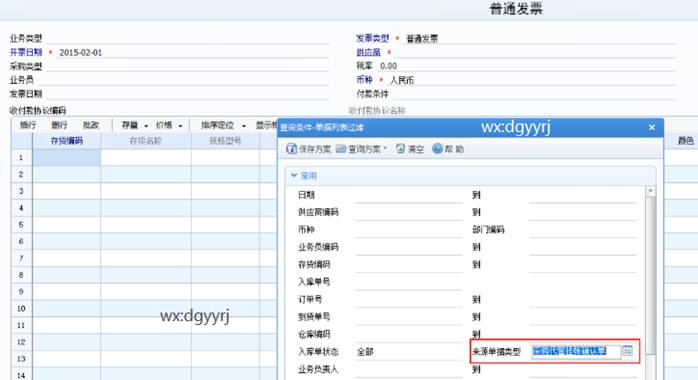Click the 来源单据类型 input field
The height and width of the screenshot is (380, 698).
[576, 351]
